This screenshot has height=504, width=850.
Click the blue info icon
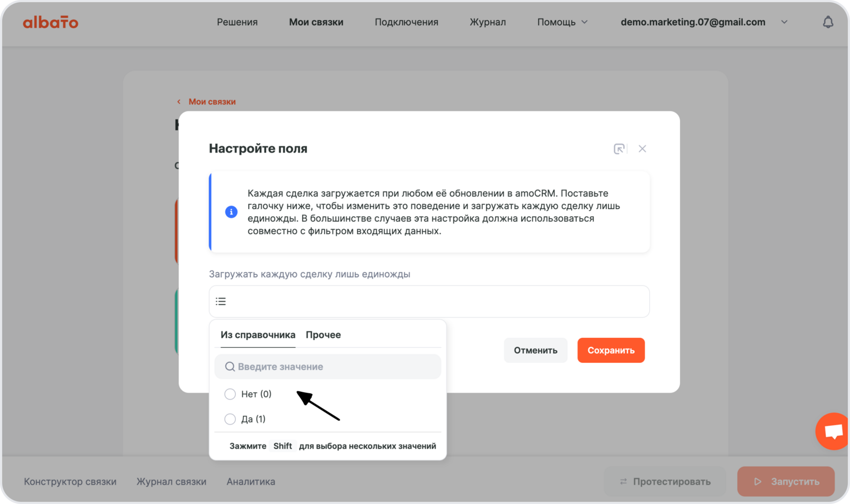[231, 212]
